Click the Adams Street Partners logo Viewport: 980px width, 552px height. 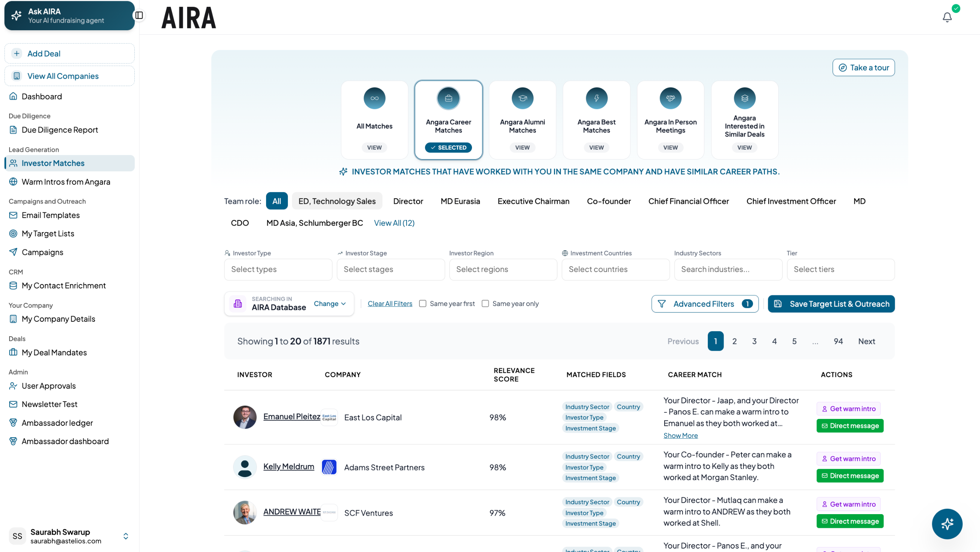[x=329, y=467]
